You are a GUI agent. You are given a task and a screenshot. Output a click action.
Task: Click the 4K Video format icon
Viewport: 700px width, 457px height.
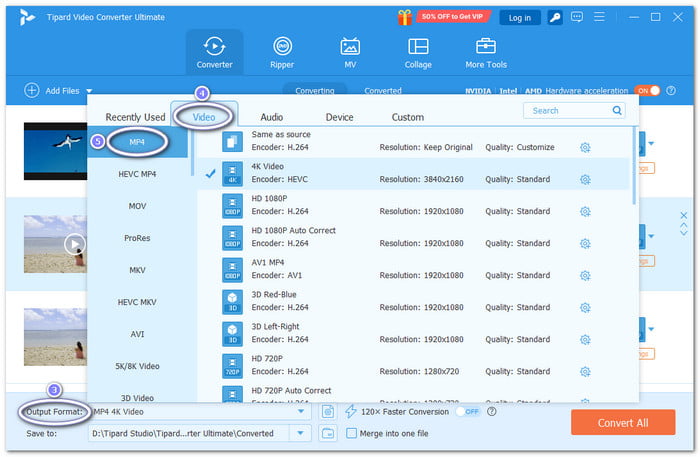tap(233, 173)
